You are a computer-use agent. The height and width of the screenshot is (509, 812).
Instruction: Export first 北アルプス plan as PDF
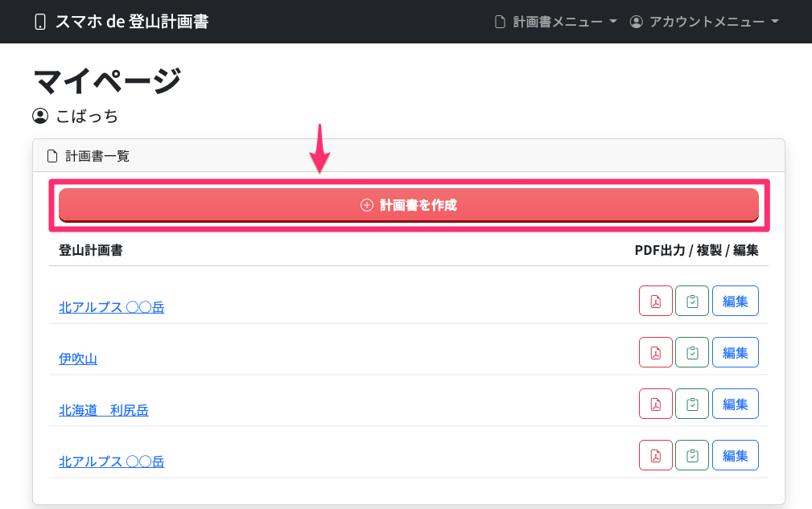tap(656, 301)
